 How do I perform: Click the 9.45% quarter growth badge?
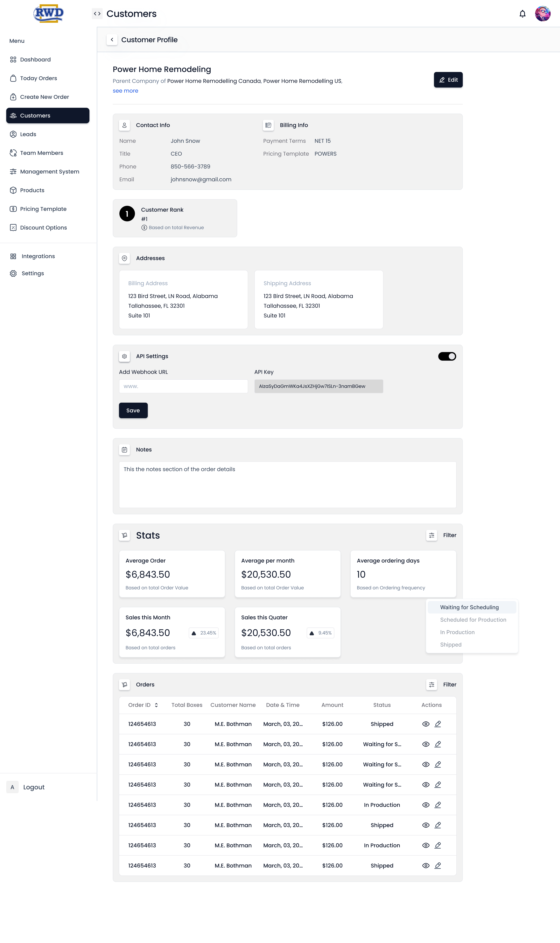coord(320,633)
